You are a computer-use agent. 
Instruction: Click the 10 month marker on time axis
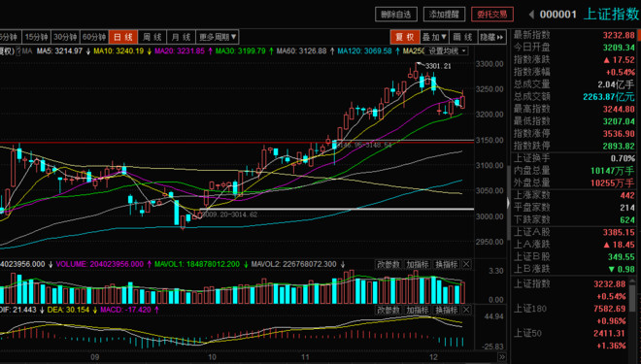tap(212, 357)
